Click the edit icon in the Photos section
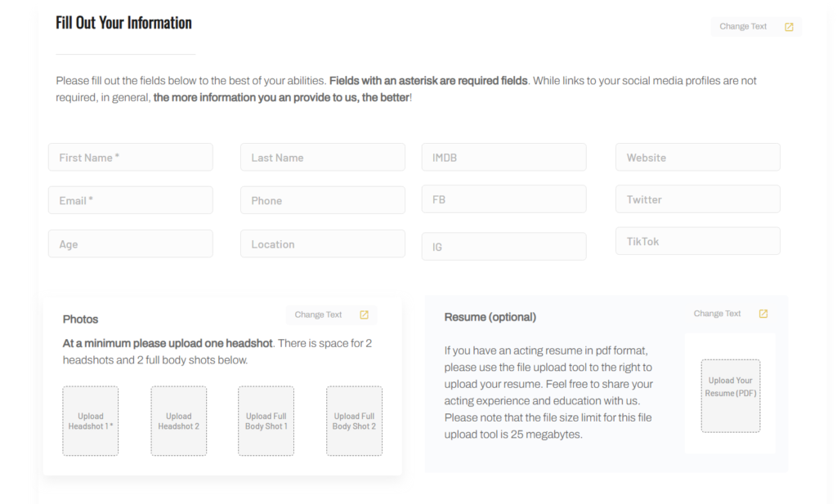837x504 pixels. [x=365, y=314]
